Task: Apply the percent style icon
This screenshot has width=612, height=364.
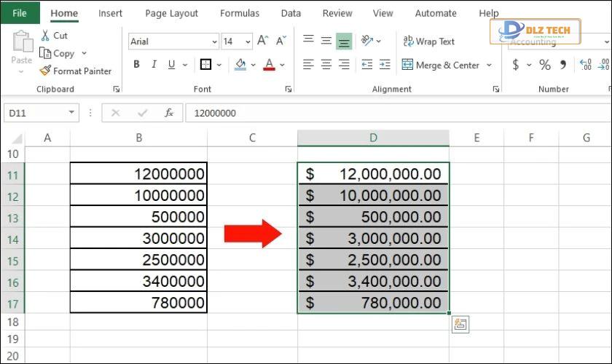Action: click(x=545, y=64)
